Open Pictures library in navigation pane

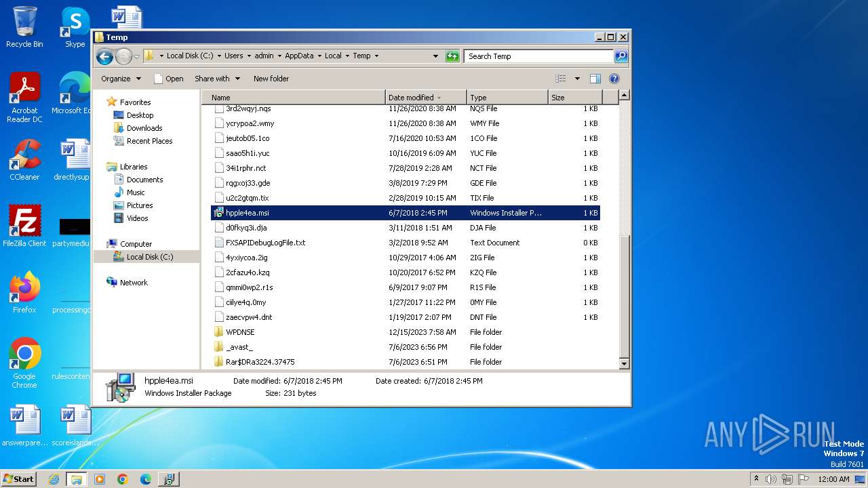[x=140, y=205]
